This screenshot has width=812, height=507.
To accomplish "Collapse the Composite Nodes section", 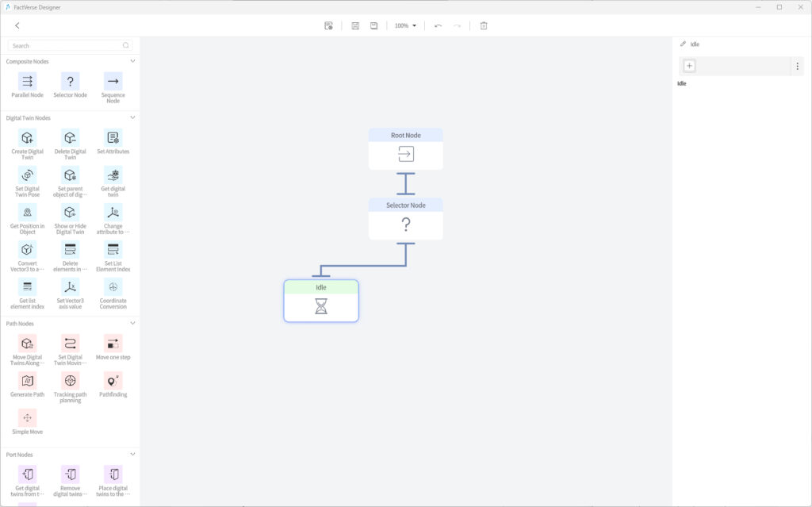I will click(132, 61).
